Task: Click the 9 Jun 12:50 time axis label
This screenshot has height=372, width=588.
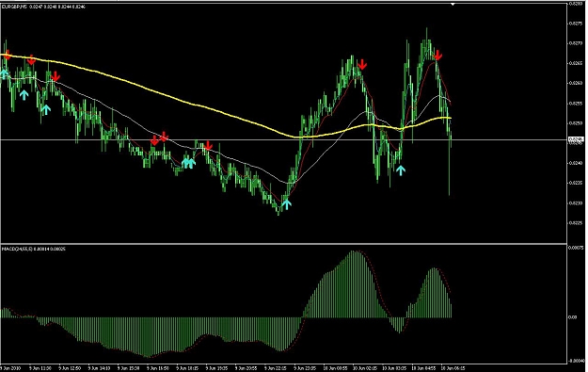Action: tap(70, 368)
